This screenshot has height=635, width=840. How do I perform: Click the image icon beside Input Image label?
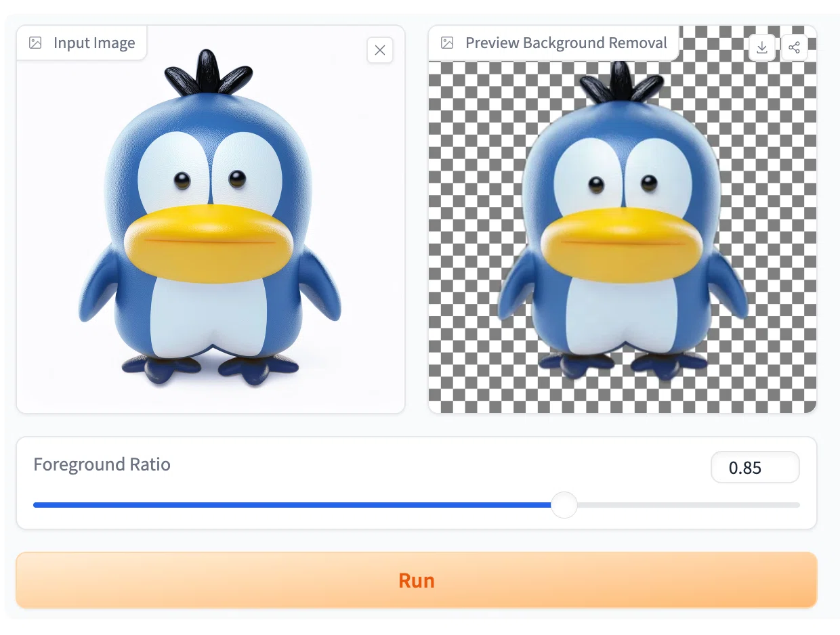(35, 43)
